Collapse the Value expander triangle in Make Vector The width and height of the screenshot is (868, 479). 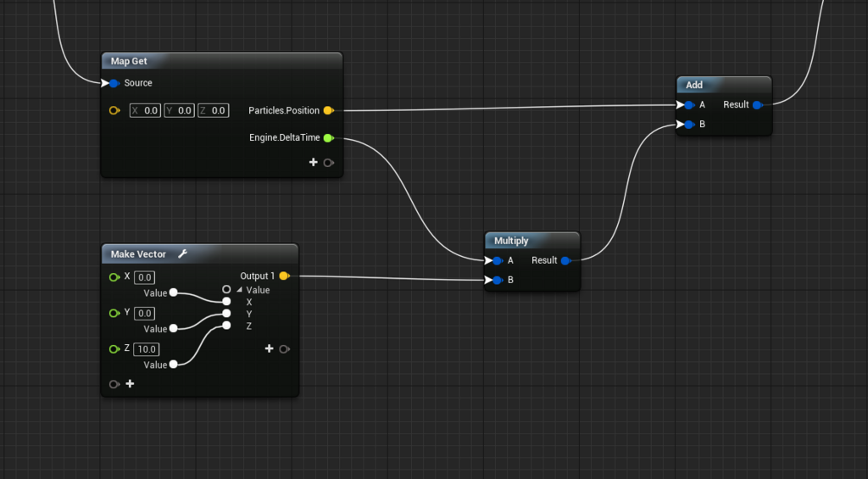239,290
